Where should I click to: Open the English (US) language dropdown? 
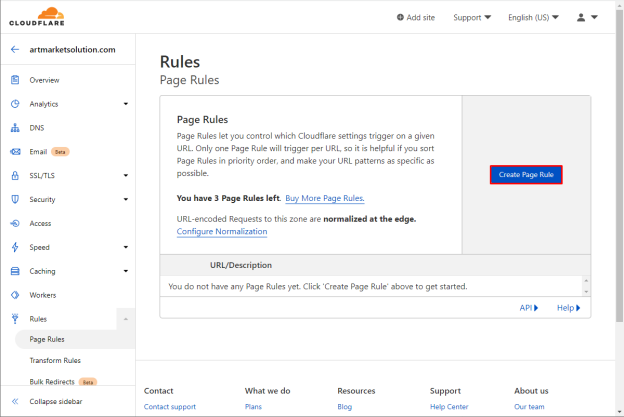tap(533, 18)
